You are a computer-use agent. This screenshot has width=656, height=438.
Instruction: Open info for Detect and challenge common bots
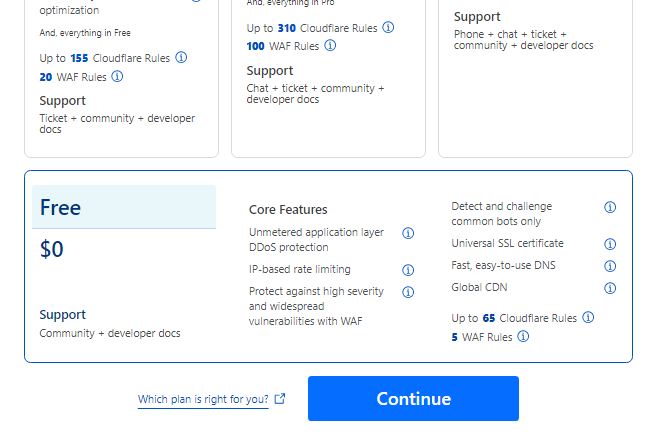click(x=610, y=207)
